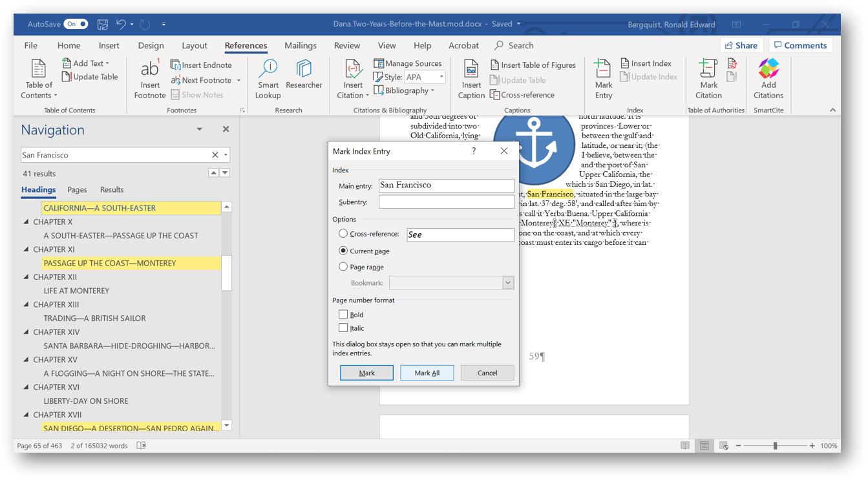Adjust the zoom slider in status bar

tap(775, 446)
